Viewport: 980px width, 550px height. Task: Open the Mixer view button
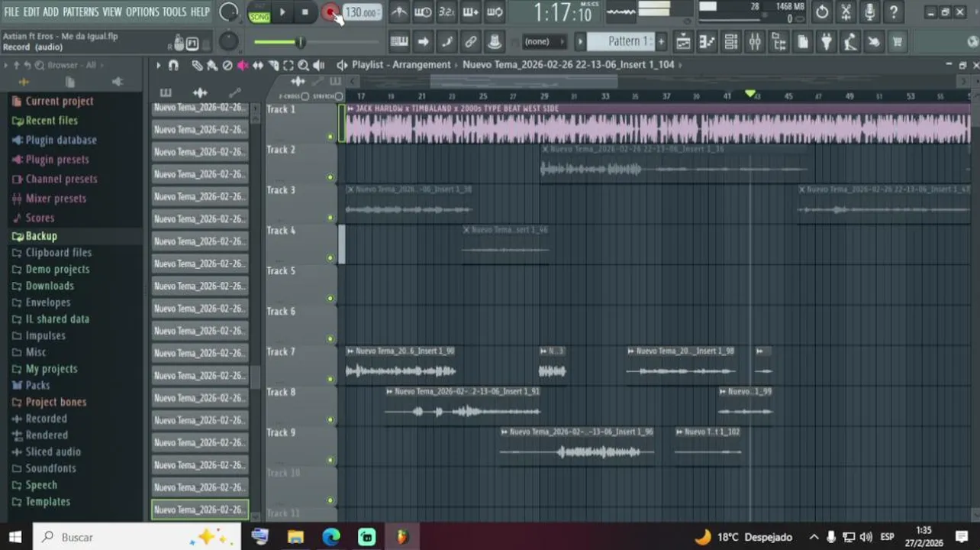[x=755, y=42]
